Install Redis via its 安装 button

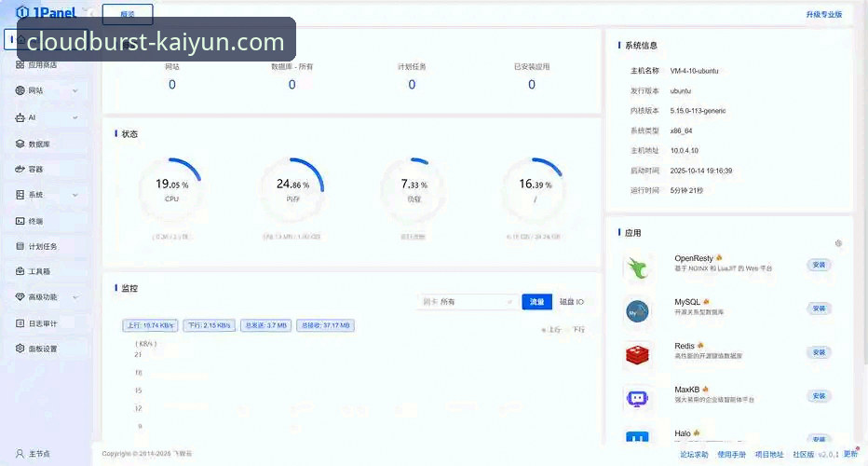(819, 352)
